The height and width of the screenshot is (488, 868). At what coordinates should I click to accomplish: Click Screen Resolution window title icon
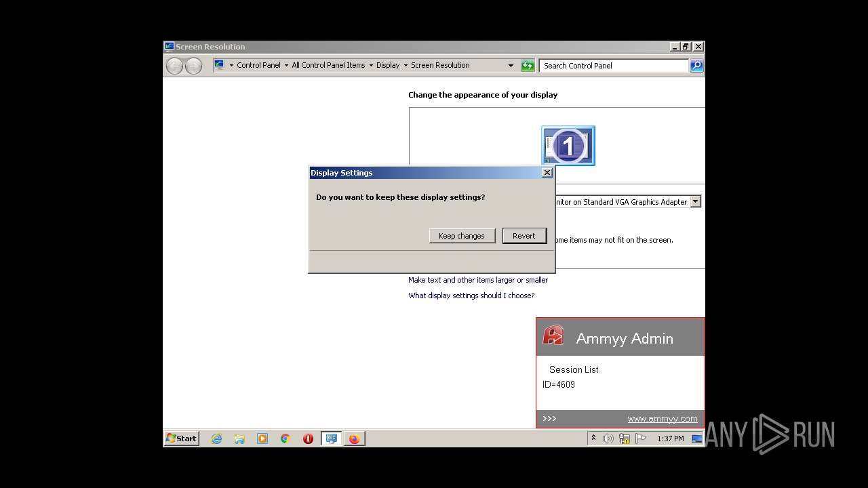point(170,47)
